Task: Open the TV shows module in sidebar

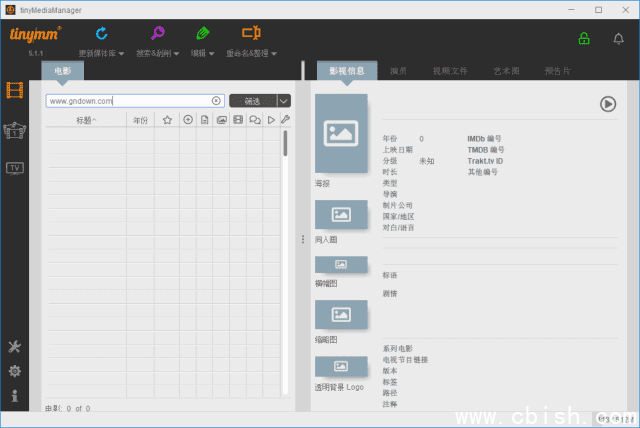Action: (x=15, y=167)
